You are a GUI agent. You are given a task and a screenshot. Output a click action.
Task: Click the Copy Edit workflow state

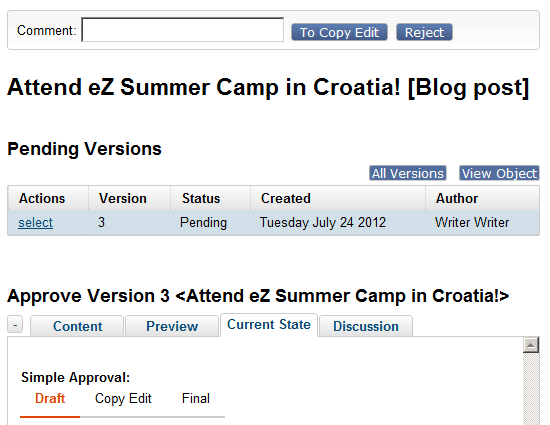point(123,398)
